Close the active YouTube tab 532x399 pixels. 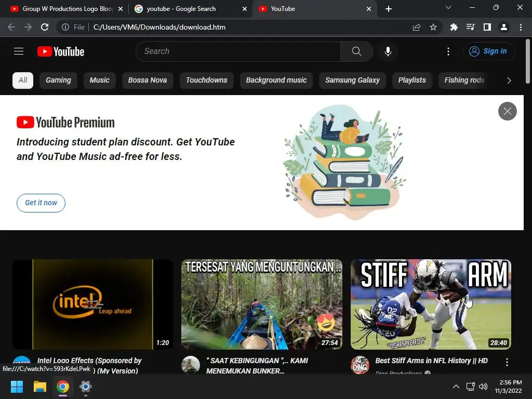(369, 9)
